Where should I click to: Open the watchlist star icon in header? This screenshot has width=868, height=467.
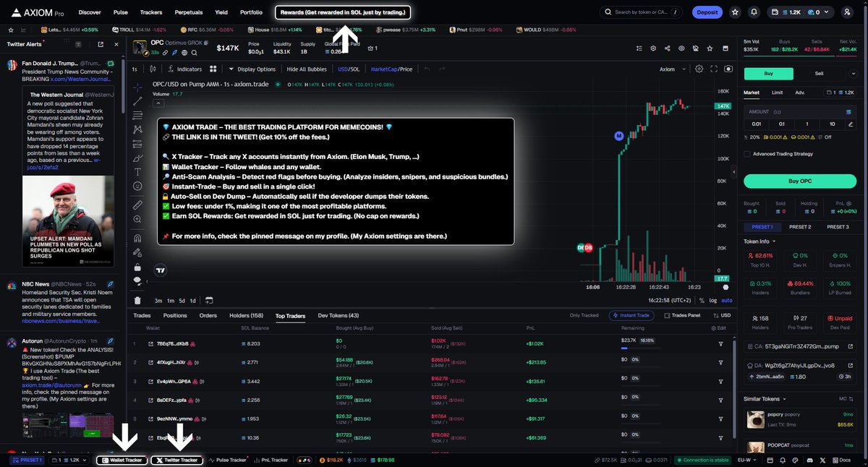735,12
